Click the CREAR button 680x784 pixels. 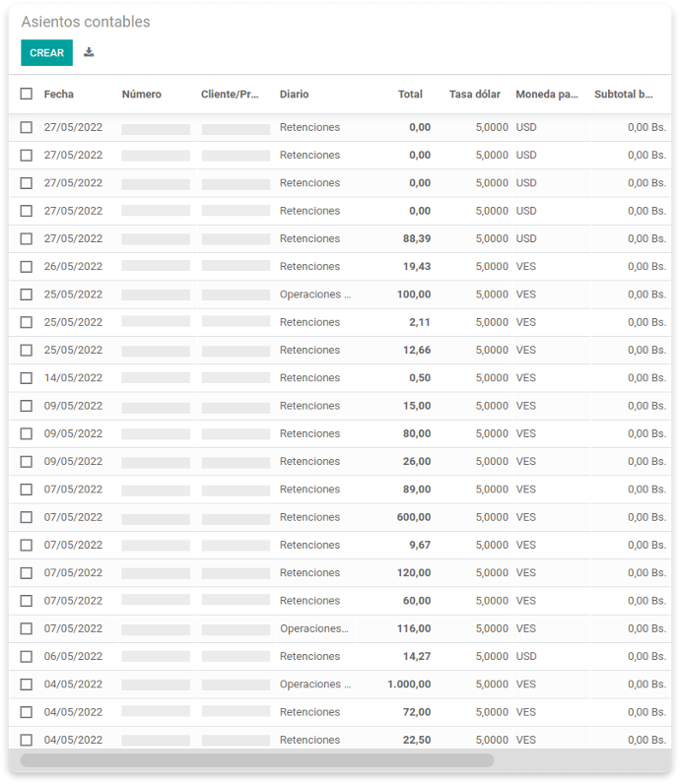(46, 52)
